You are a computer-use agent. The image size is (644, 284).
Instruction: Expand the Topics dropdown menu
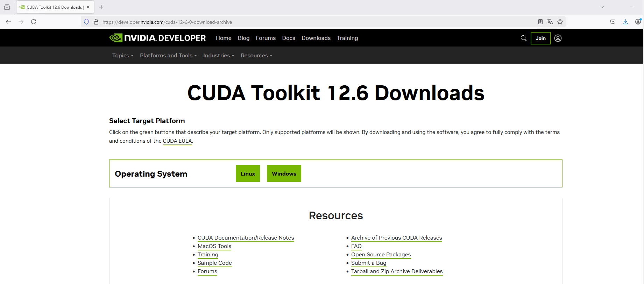[123, 55]
